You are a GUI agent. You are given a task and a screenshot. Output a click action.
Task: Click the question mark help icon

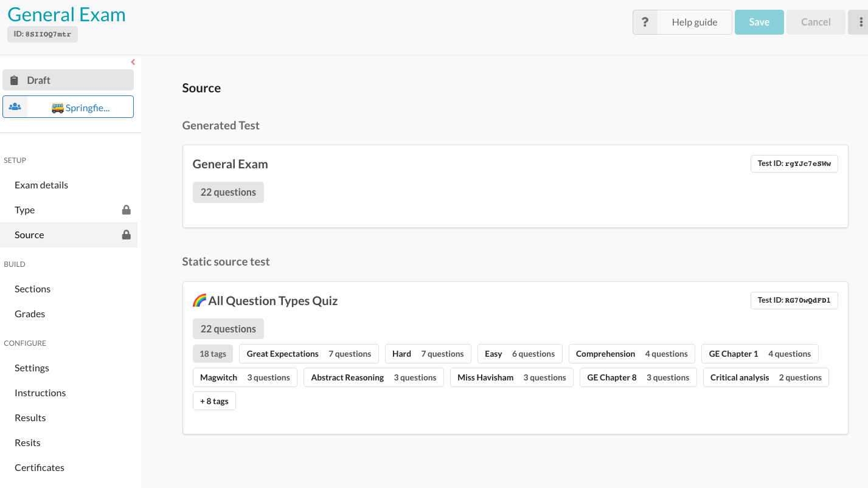coord(645,22)
